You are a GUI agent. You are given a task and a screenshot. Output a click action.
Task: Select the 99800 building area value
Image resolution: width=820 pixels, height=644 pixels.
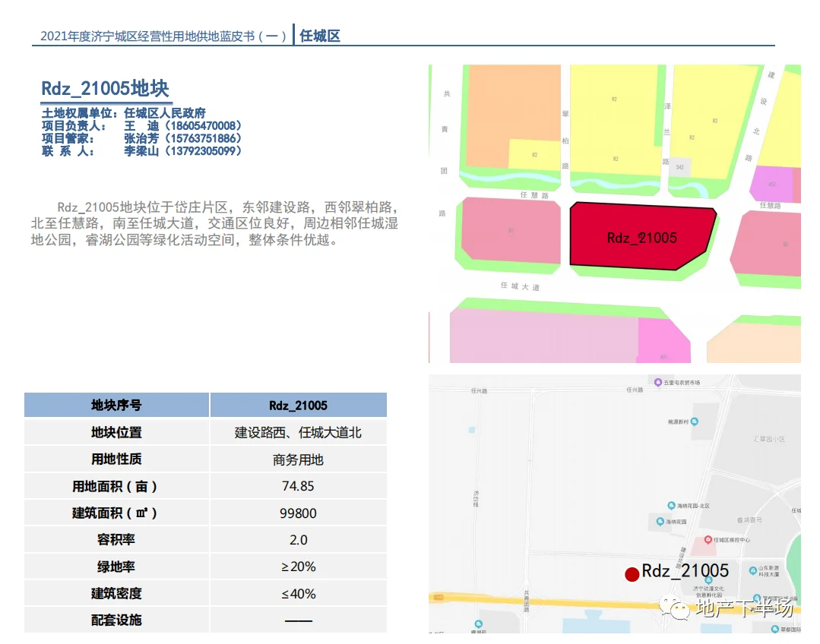point(298,513)
